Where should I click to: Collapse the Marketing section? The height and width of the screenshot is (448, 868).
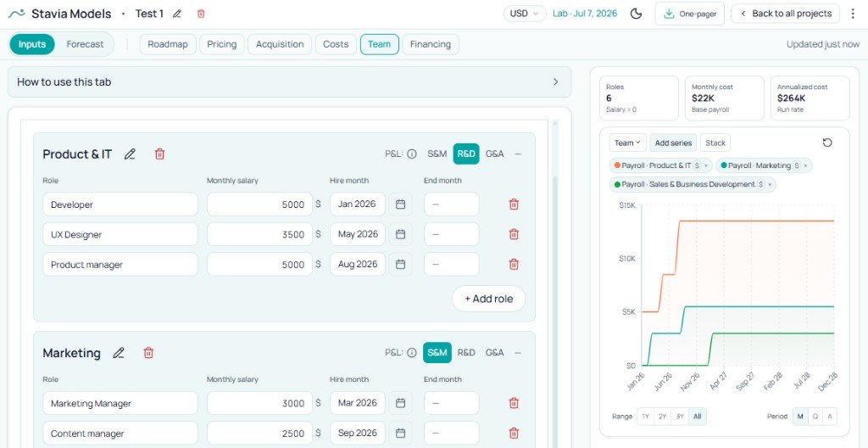click(518, 353)
